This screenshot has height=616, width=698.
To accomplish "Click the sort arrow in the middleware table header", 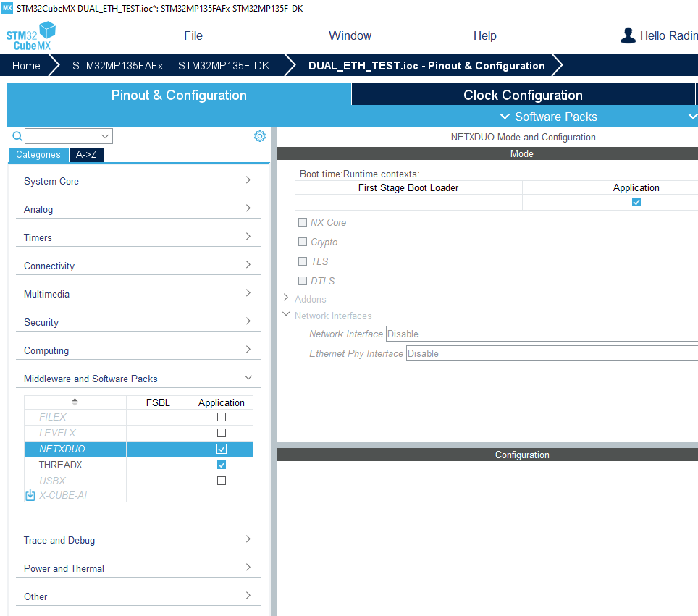I will coord(75,400).
